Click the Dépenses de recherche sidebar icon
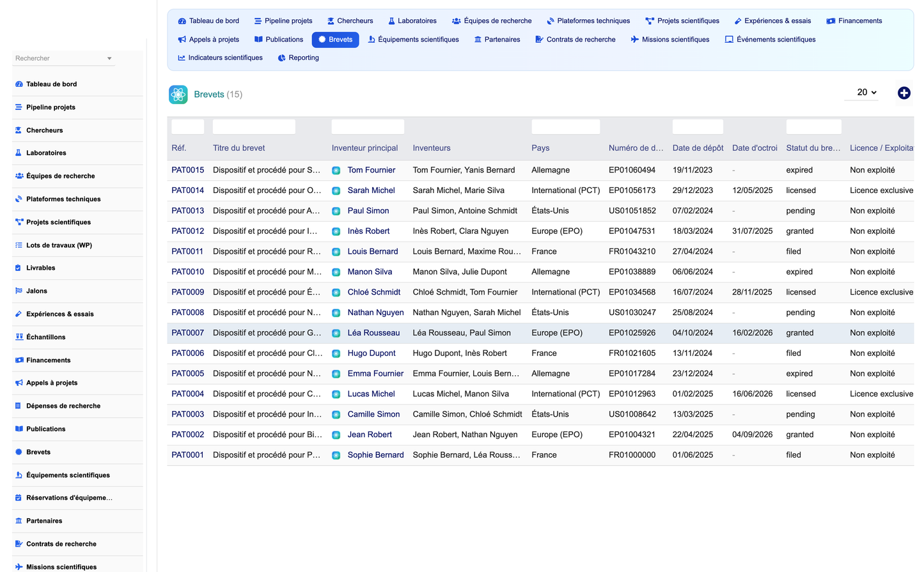The height and width of the screenshot is (572, 924). (x=19, y=406)
